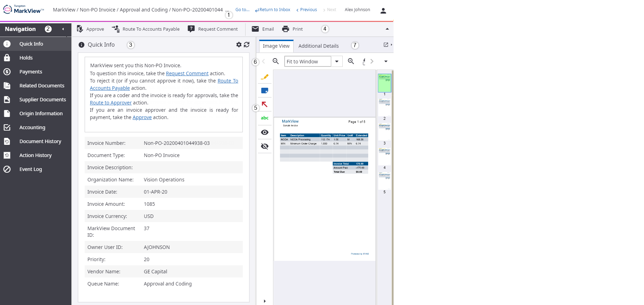Click the Route to Approver link
This screenshot has height=305, width=644.
point(111,103)
